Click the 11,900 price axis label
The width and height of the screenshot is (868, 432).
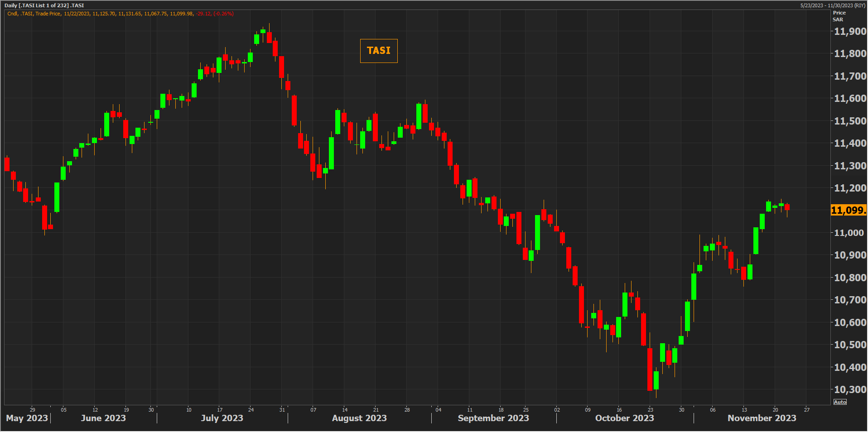[x=850, y=32]
